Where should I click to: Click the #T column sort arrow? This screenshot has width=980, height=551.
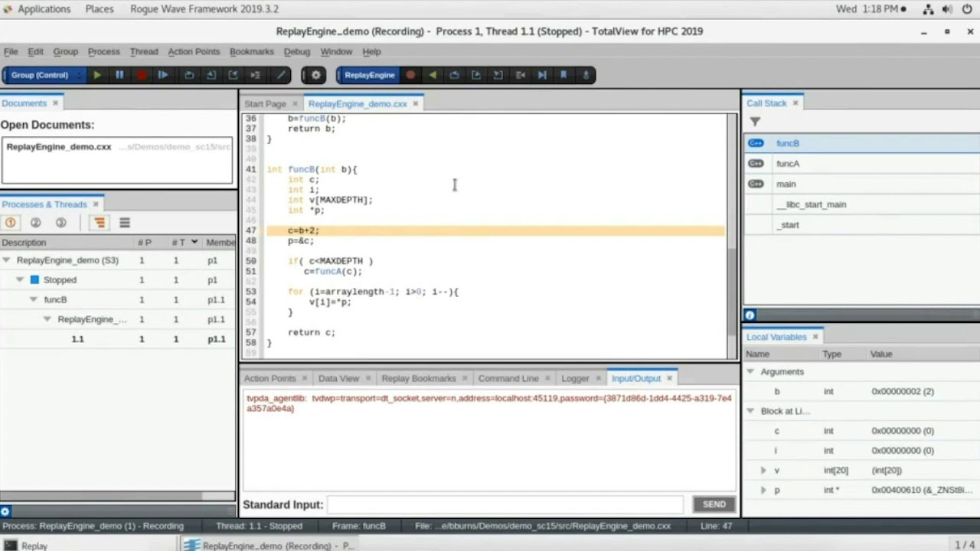194,242
